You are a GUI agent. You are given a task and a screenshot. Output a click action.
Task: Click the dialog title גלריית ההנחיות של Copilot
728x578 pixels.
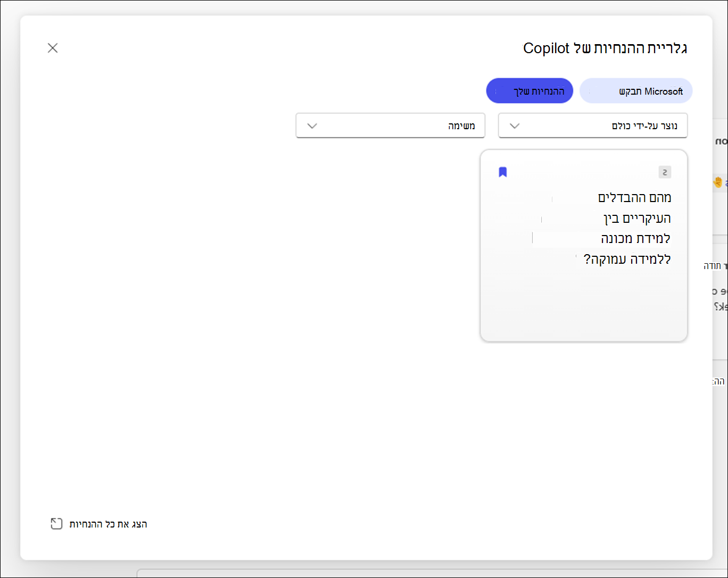click(x=605, y=48)
